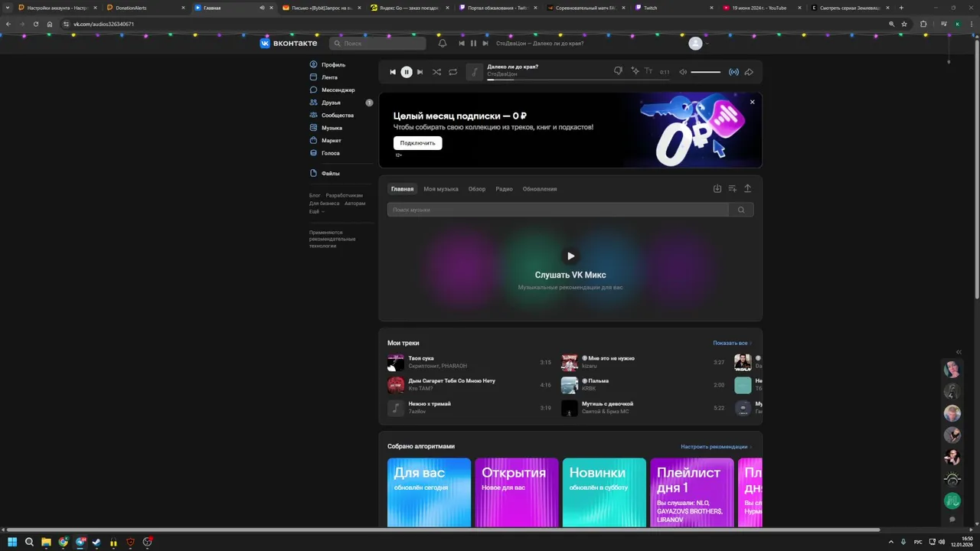The height and width of the screenshot is (551, 980).
Task: Select the Главная music tab
Action: click(402, 189)
